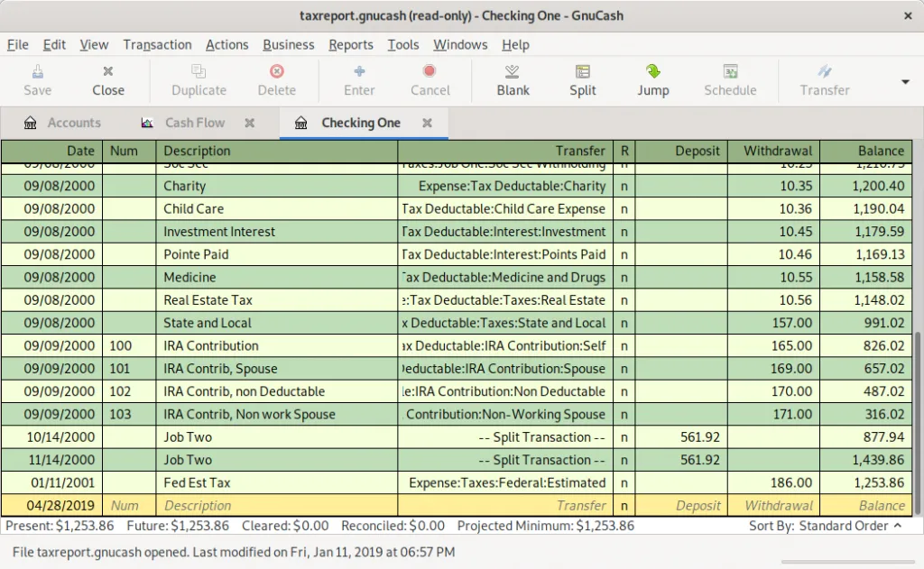Show all splits of the transaction

tap(582, 80)
